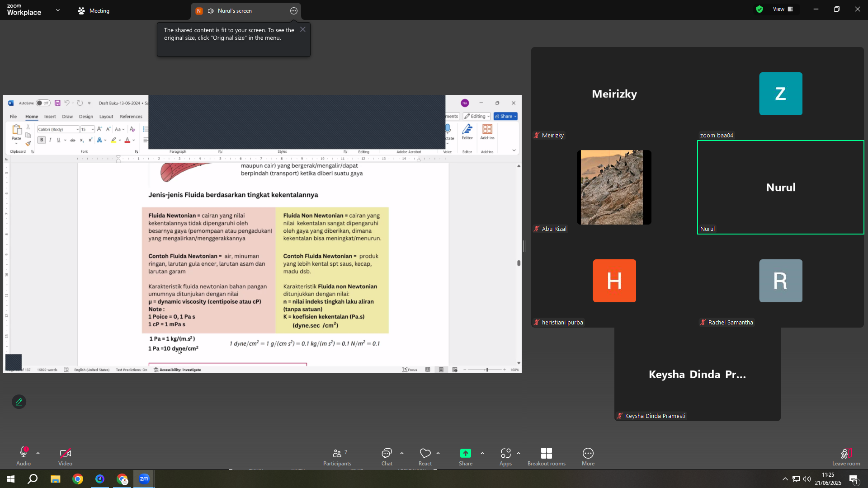Expand the Editing mode dropdown
Viewport: 868px width, 488px height.
tap(477, 116)
